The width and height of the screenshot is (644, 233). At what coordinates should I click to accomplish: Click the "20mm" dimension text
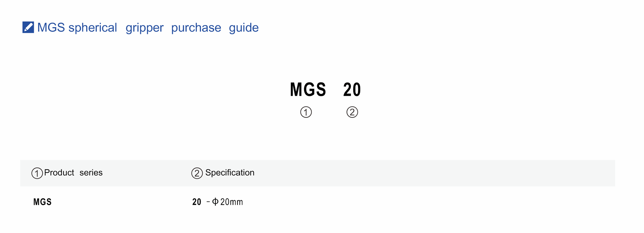232,202
